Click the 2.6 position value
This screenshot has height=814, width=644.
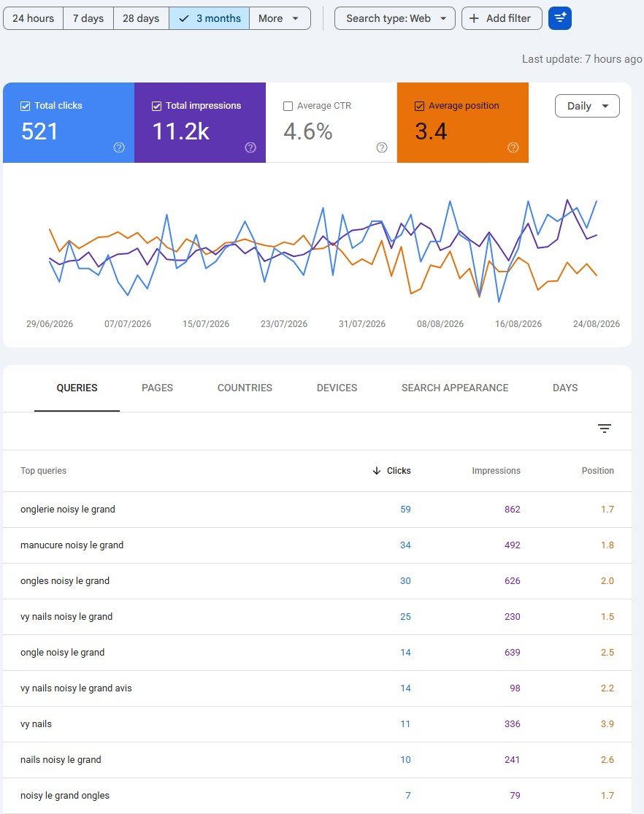[607, 760]
